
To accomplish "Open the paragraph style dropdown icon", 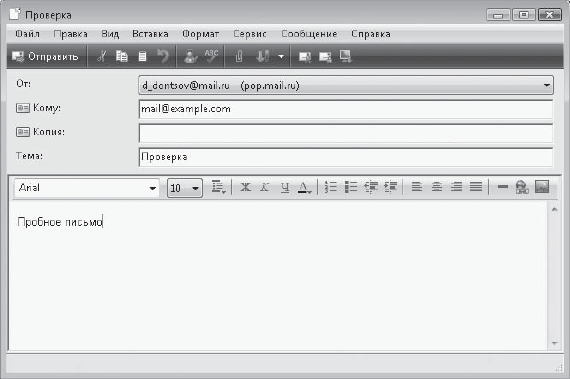I will click(218, 187).
